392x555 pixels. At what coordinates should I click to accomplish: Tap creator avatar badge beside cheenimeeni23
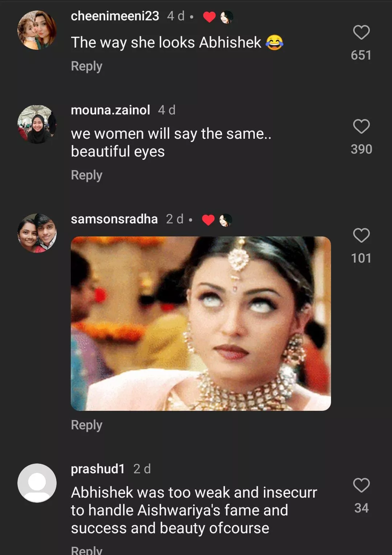coord(227,17)
